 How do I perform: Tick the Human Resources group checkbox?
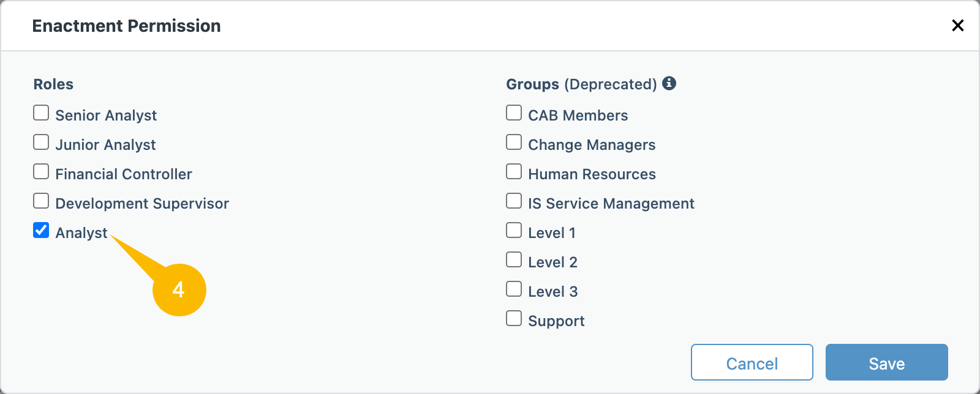[x=514, y=172]
